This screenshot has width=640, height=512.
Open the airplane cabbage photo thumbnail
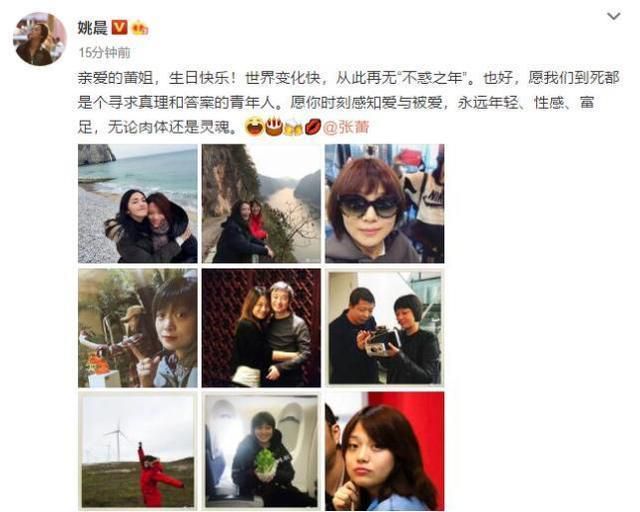pos(261,451)
